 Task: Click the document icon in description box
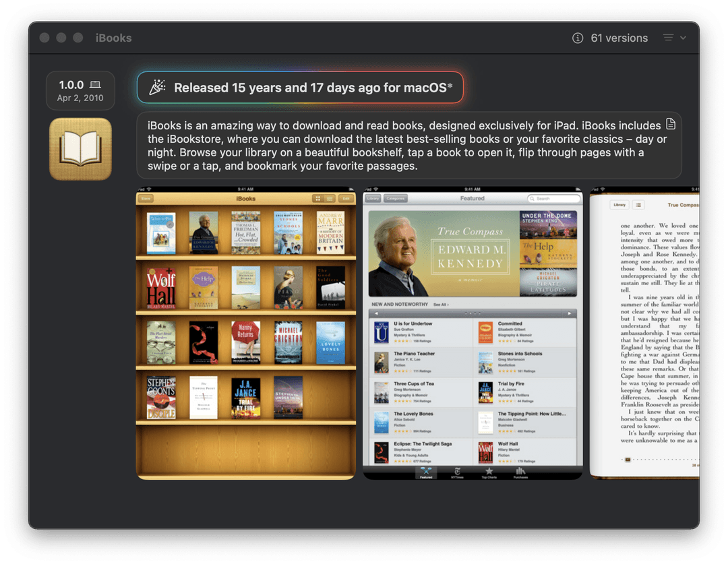pyautogui.click(x=671, y=124)
